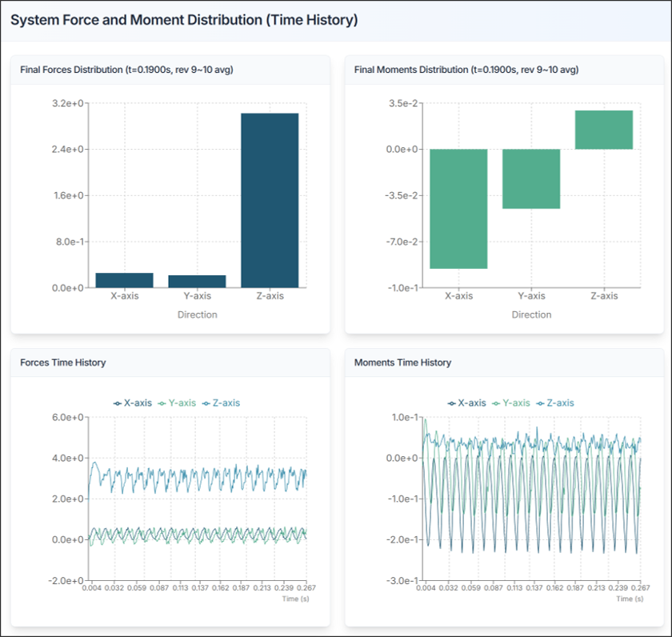The image size is (672, 637).
Task: Click the Forces Time History panel title
Action: click(x=62, y=363)
